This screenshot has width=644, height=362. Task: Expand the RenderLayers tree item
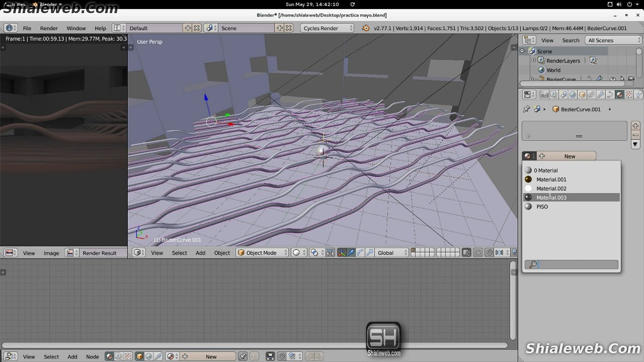(534, 61)
